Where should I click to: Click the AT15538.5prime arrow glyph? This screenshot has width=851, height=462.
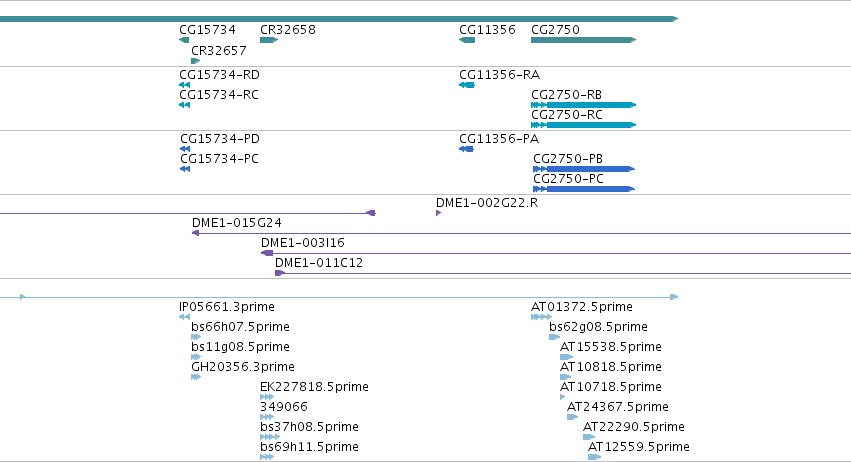pos(566,357)
